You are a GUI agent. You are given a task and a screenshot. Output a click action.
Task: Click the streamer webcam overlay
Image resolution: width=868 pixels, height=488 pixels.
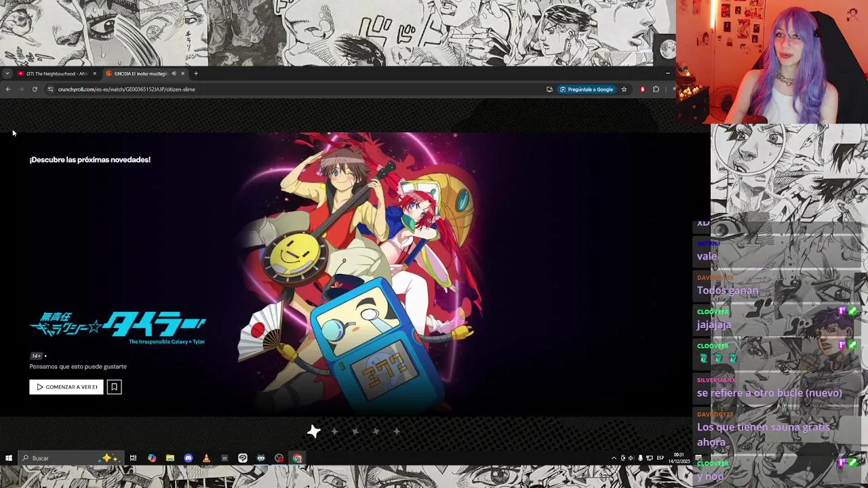pyautogui.click(x=772, y=62)
